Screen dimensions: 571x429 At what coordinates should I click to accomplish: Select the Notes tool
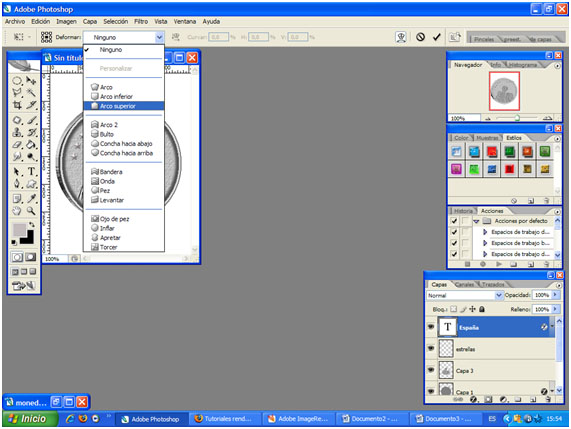point(17,198)
